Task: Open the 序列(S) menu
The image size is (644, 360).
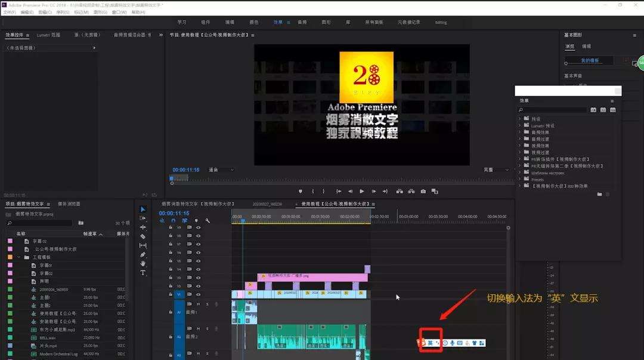Action: 63,13
